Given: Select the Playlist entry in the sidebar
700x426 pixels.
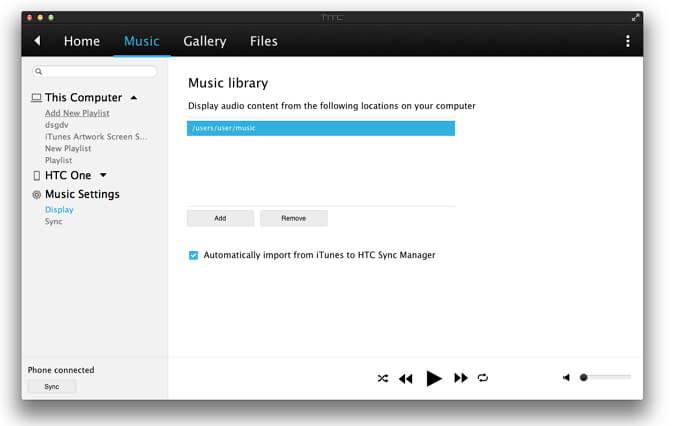Looking at the screenshot, I should pyautogui.click(x=58, y=160).
